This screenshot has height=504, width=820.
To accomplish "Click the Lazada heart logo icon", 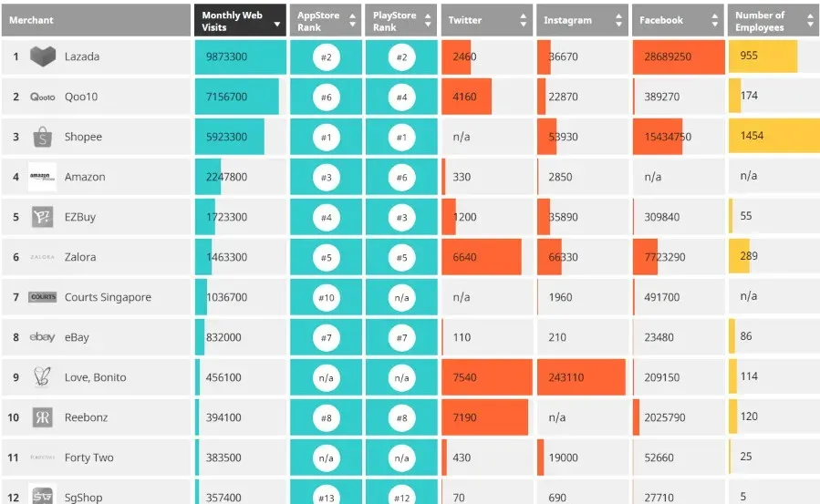I will coord(43,57).
